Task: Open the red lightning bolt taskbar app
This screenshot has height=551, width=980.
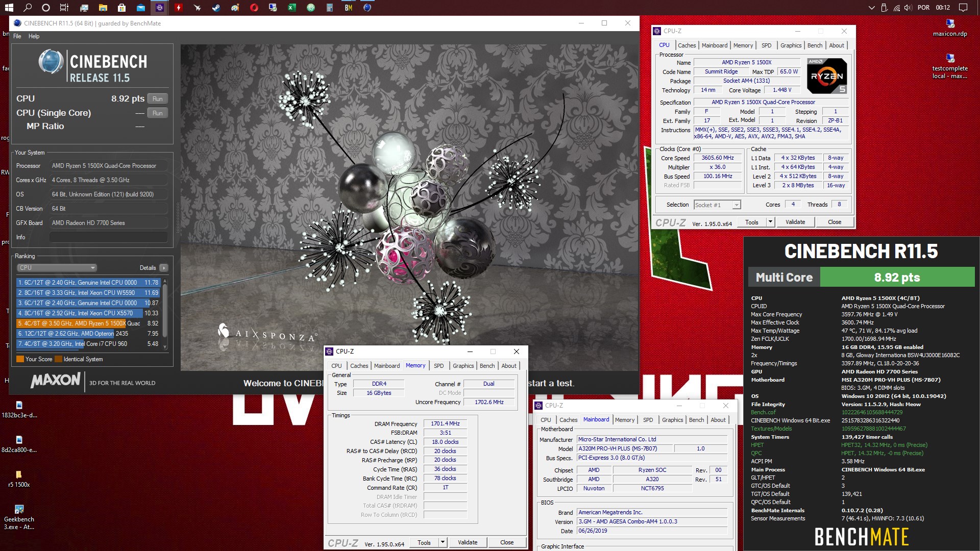Action: point(178,8)
